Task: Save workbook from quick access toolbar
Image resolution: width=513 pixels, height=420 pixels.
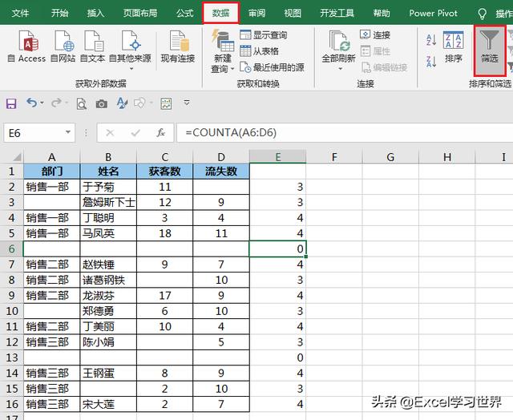Action: (x=11, y=103)
